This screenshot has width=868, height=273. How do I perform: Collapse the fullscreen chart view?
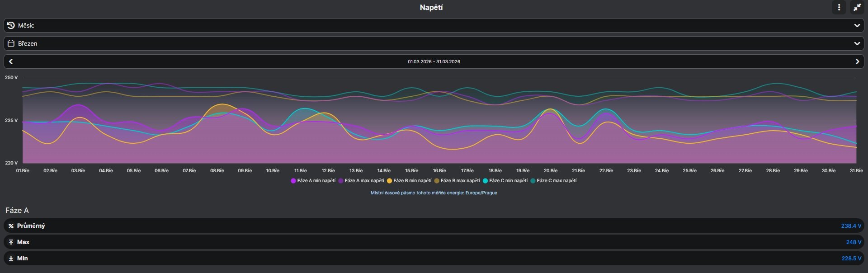click(857, 7)
